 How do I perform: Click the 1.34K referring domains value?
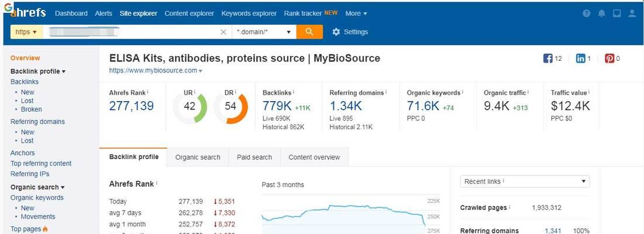[346, 106]
